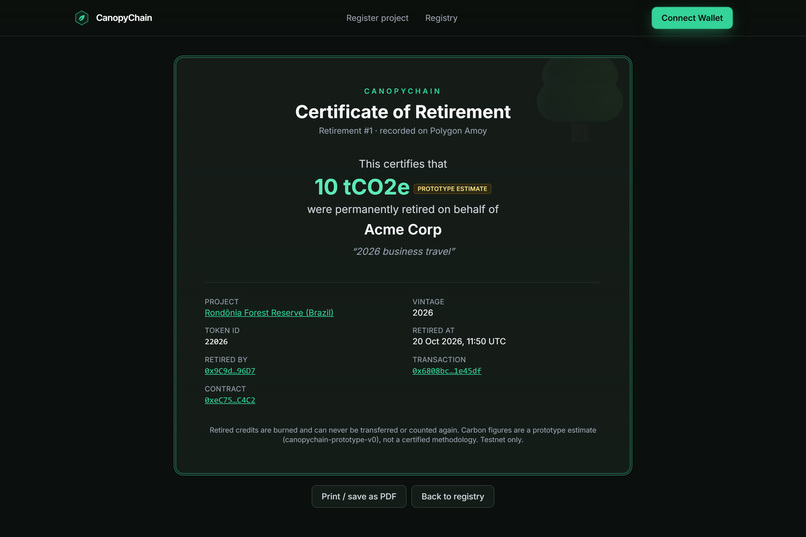Click Print / save as PDF button

tap(359, 496)
